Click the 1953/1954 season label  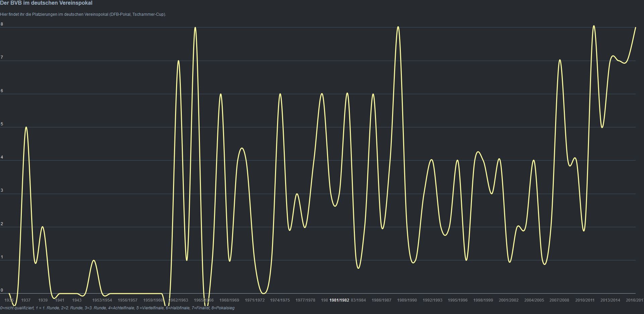tap(102, 300)
